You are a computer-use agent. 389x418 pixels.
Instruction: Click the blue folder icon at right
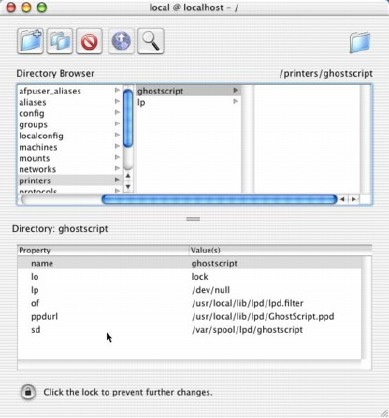360,42
